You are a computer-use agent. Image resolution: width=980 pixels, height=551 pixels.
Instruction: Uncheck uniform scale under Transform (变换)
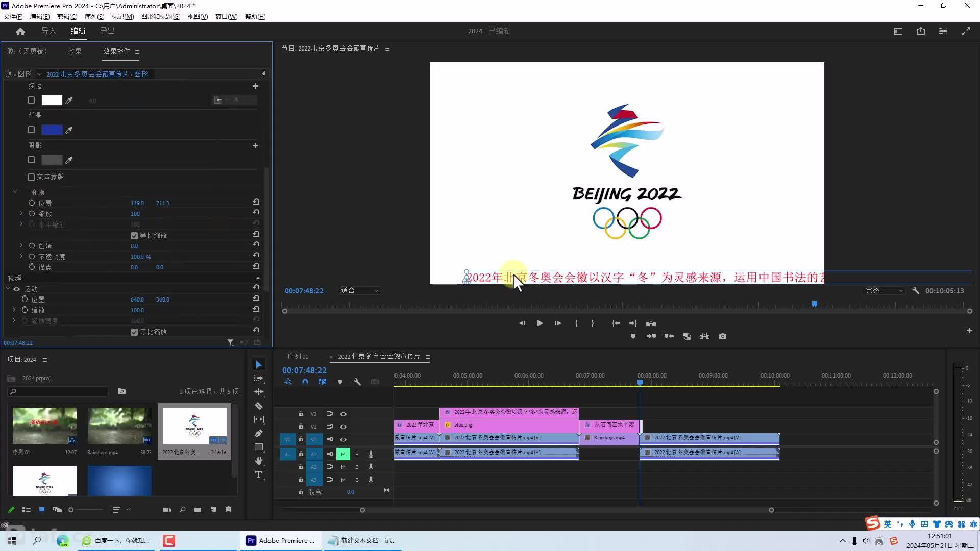coord(134,236)
